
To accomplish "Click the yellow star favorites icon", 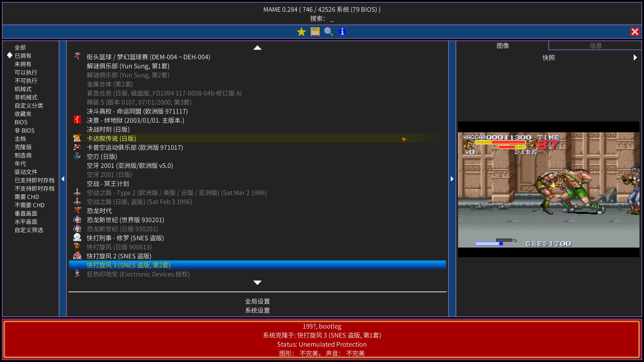I will (301, 32).
